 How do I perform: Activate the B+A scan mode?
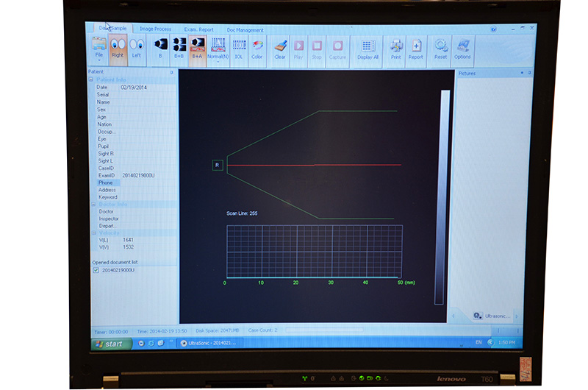[x=197, y=49]
